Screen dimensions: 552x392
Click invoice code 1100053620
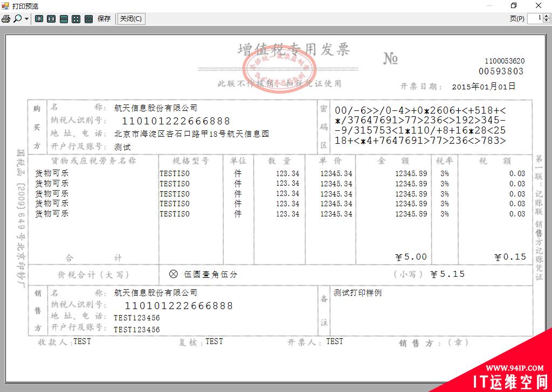click(505, 61)
